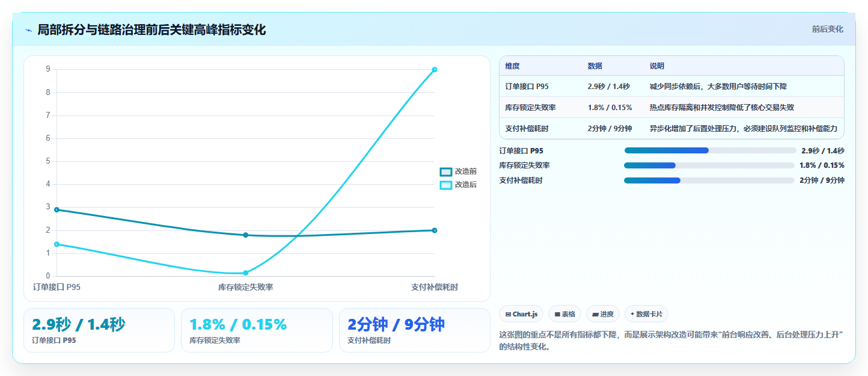Viewport: 868px width, 376px height.
Task: Click the 库存锁定失败率 x-axis label
Action: pos(245,288)
